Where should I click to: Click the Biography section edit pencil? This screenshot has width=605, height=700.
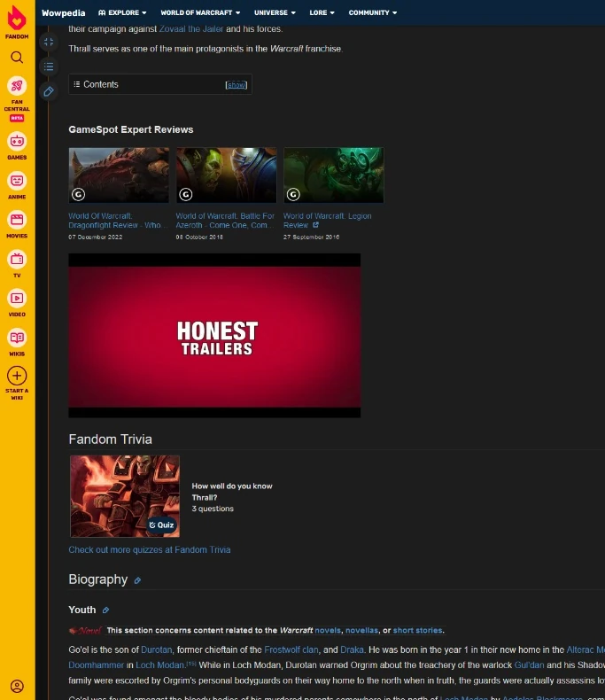click(137, 580)
